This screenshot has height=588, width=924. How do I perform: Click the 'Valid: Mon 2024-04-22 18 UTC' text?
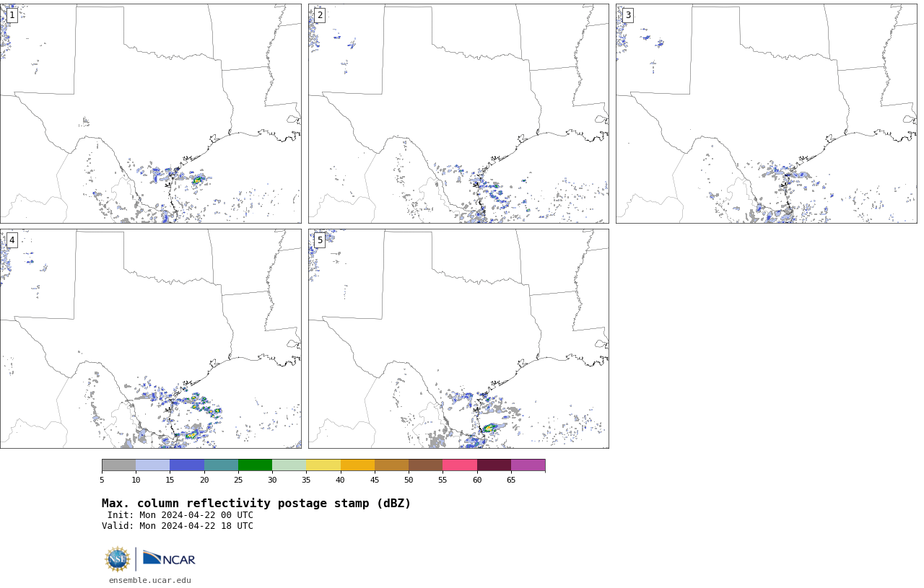[x=178, y=526]
